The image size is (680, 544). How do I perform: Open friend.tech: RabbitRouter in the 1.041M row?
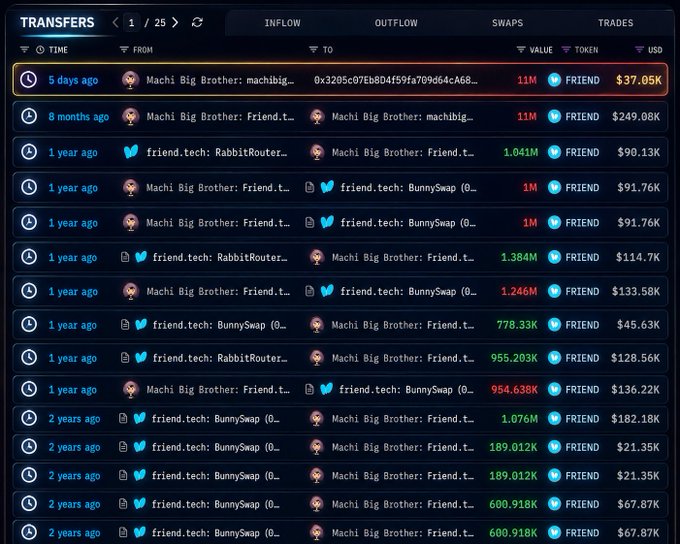216,152
